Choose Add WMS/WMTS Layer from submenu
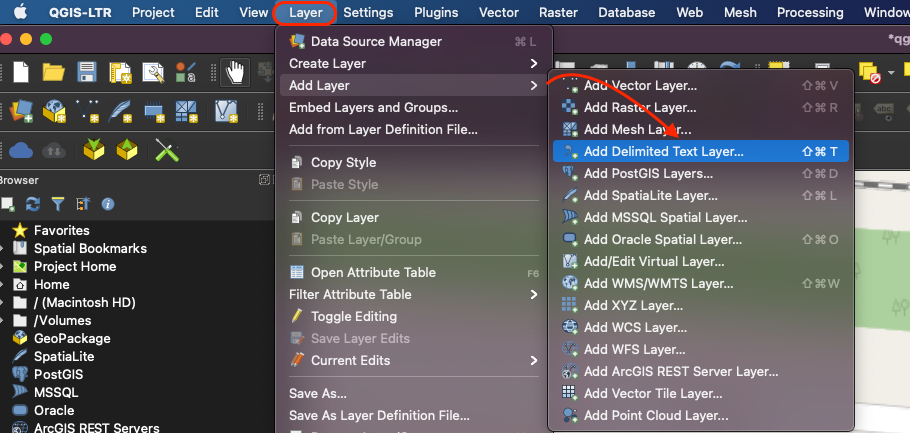Image resolution: width=910 pixels, height=433 pixels. tap(700, 284)
